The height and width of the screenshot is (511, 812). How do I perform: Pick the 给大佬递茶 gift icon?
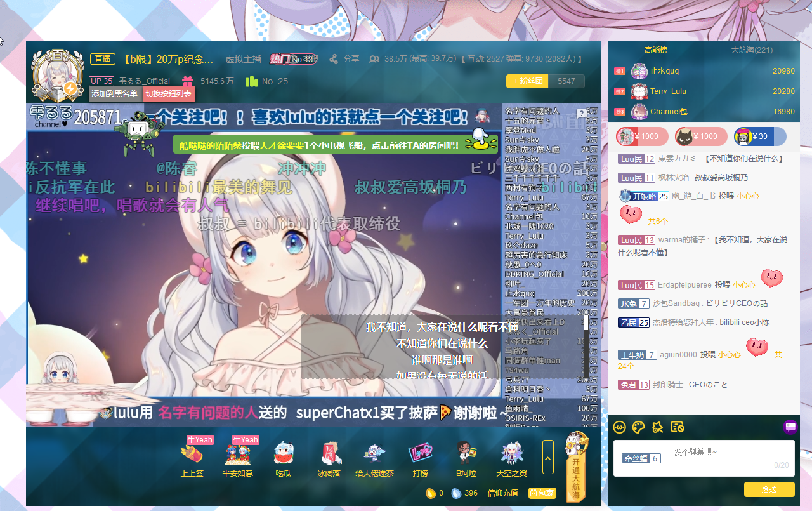tap(374, 453)
